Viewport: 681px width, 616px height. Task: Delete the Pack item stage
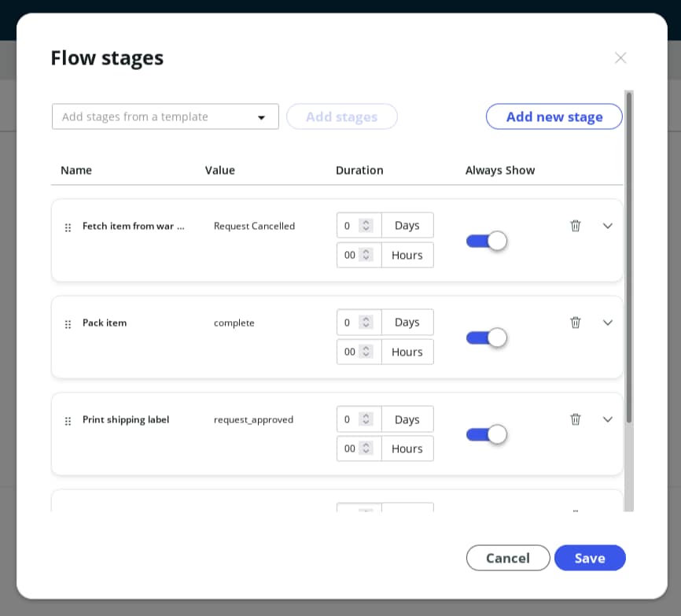pos(575,323)
